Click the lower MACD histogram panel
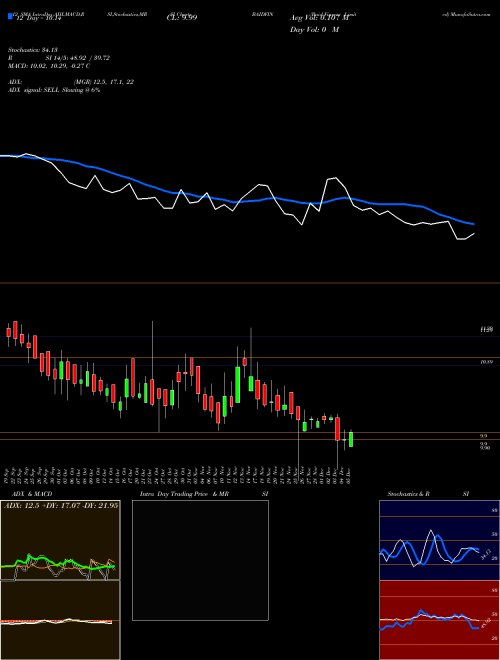The image size is (500, 660). (60, 620)
